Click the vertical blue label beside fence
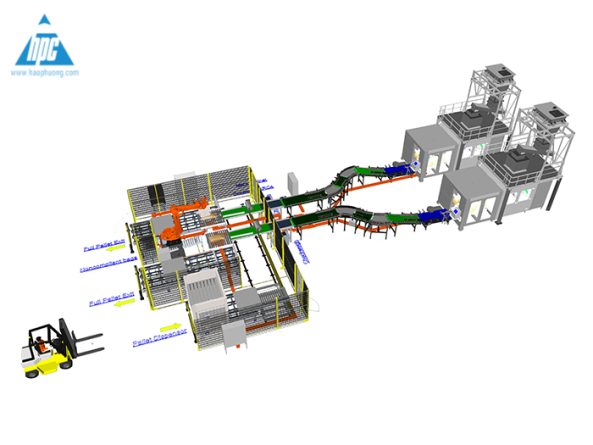 pyautogui.click(x=302, y=250)
